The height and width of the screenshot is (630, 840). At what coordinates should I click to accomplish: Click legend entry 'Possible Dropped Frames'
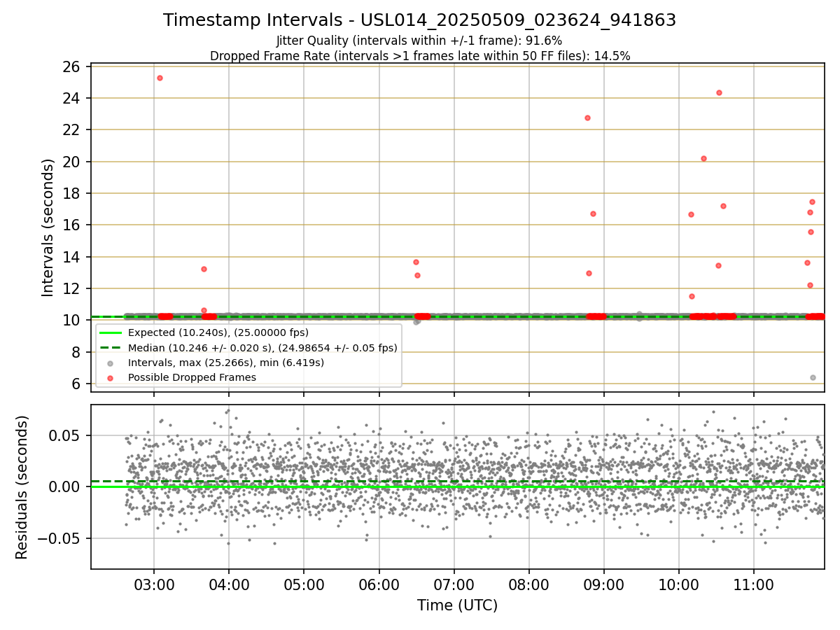192,377
